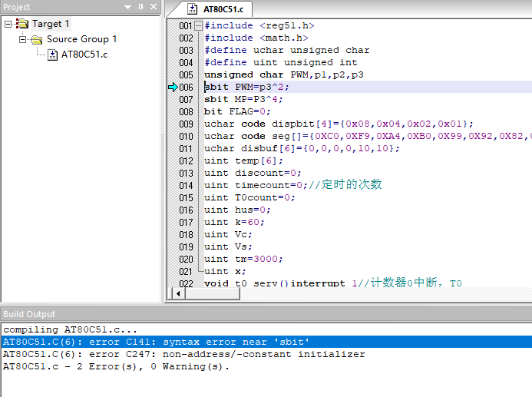The width and height of the screenshot is (532, 397).
Task: Select the Source Group 1 label
Action: pyautogui.click(x=81, y=39)
